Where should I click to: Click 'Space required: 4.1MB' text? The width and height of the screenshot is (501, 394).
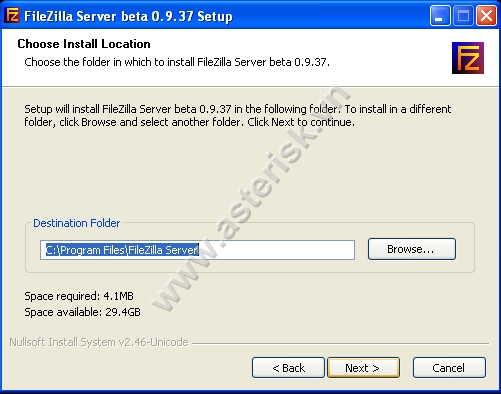pos(79,296)
